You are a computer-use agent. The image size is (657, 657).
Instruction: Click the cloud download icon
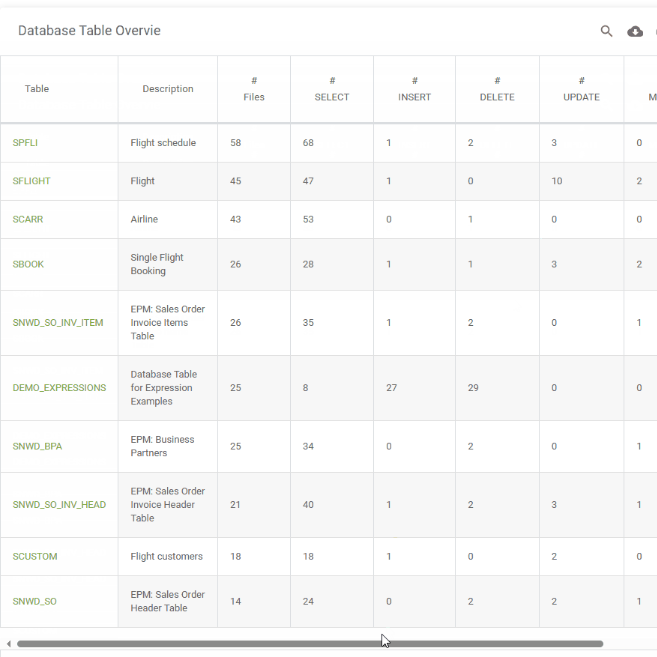(x=635, y=31)
